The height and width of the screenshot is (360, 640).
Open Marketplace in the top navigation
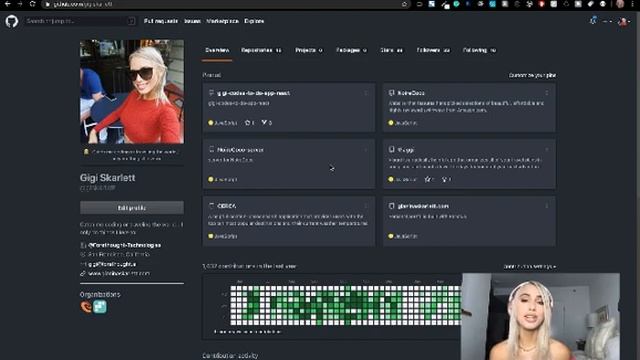pos(222,21)
